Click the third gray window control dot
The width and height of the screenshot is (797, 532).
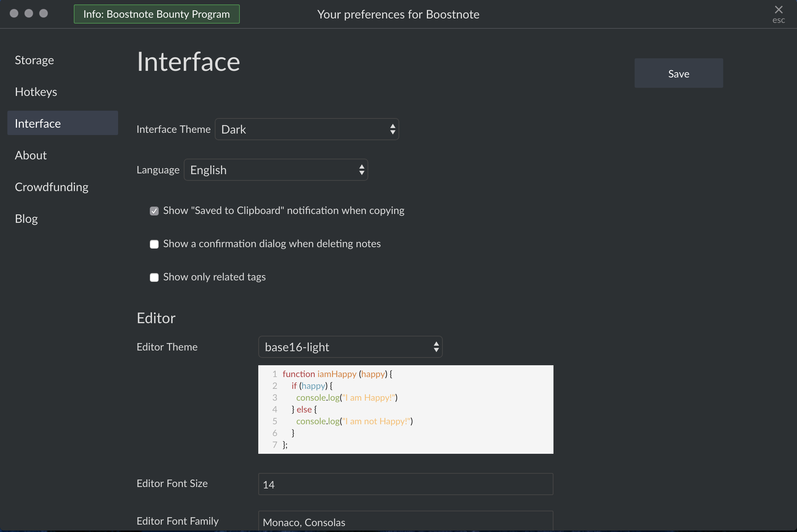click(x=44, y=14)
